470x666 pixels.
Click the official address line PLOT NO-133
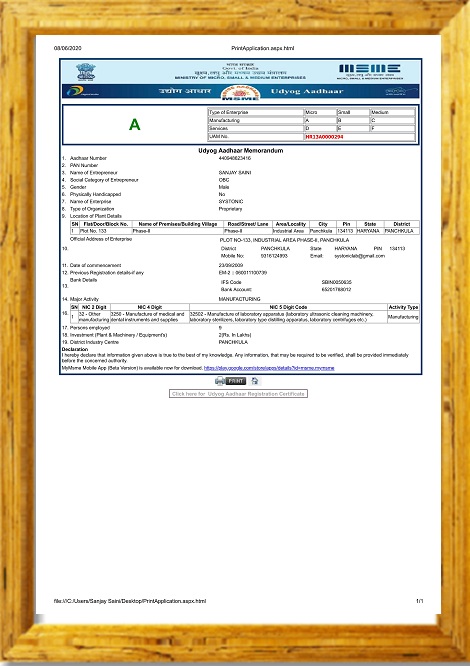tap(284, 240)
